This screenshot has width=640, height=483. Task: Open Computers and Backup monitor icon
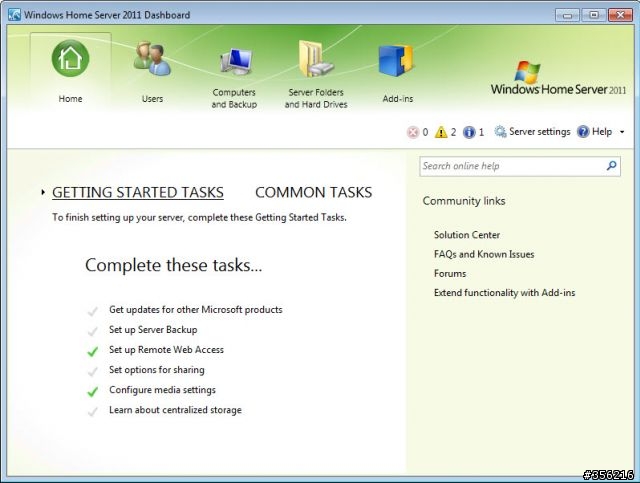(x=236, y=61)
